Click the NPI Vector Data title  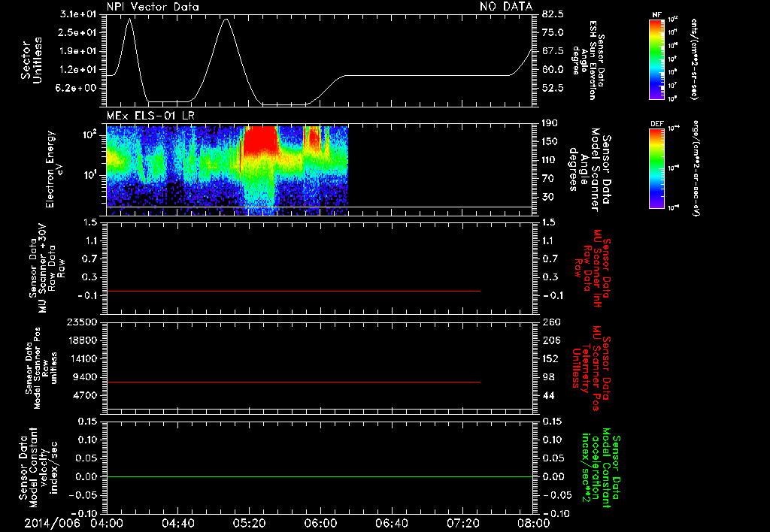[153, 7]
